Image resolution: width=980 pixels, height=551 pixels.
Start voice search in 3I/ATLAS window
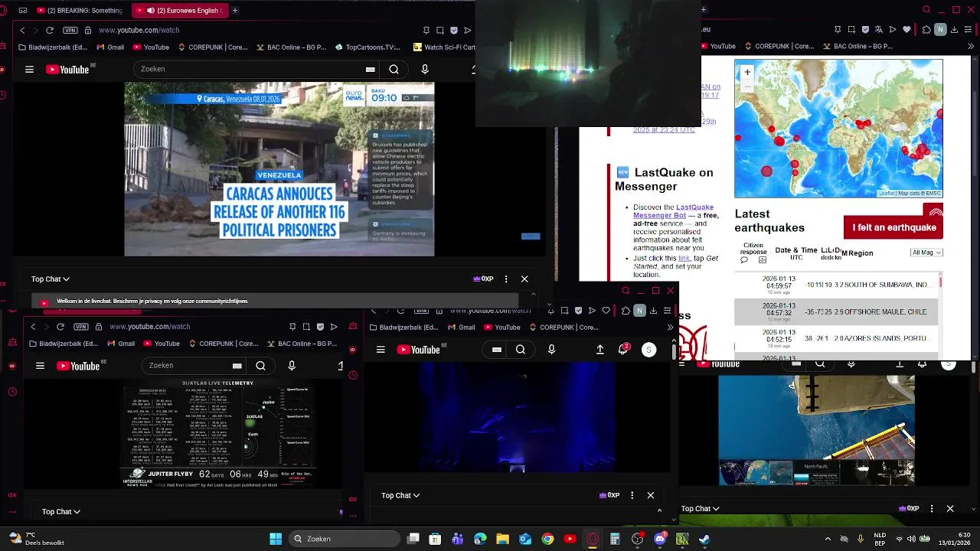[292, 366]
